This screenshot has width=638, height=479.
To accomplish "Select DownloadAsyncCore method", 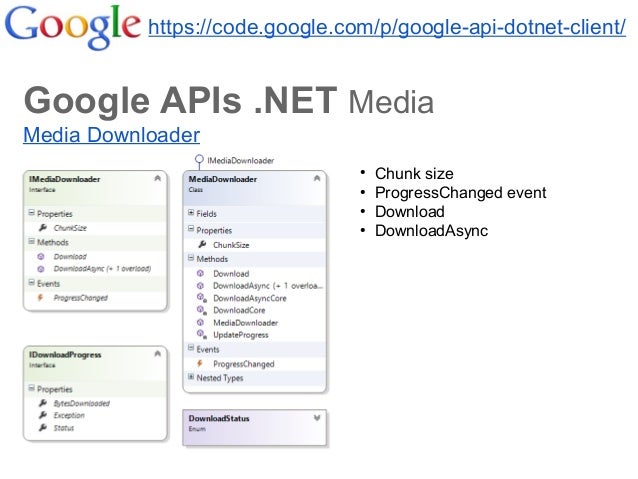I will pyautogui.click(x=250, y=298).
